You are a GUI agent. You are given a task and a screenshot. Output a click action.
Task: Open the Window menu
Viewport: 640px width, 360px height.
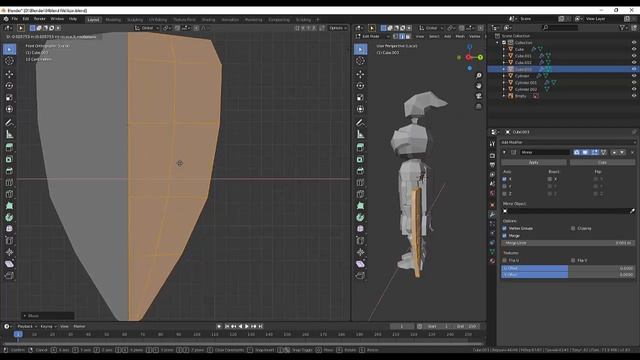(57, 19)
